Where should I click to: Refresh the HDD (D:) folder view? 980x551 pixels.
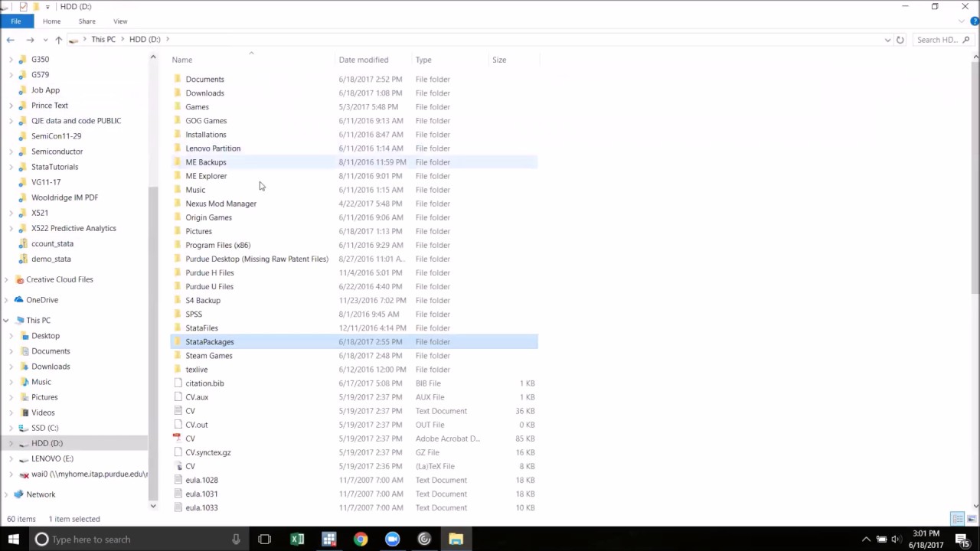click(x=900, y=40)
